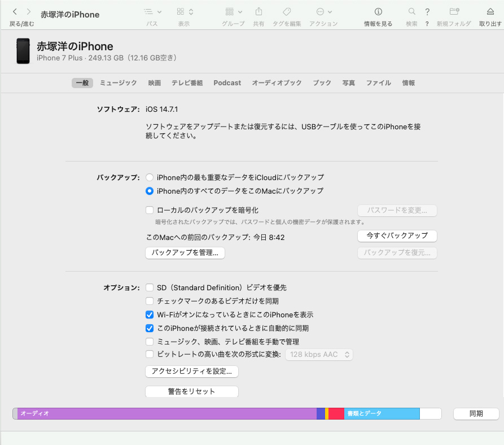Open the ファイル tab
The width and height of the screenshot is (504, 445).
coord(379,83)
